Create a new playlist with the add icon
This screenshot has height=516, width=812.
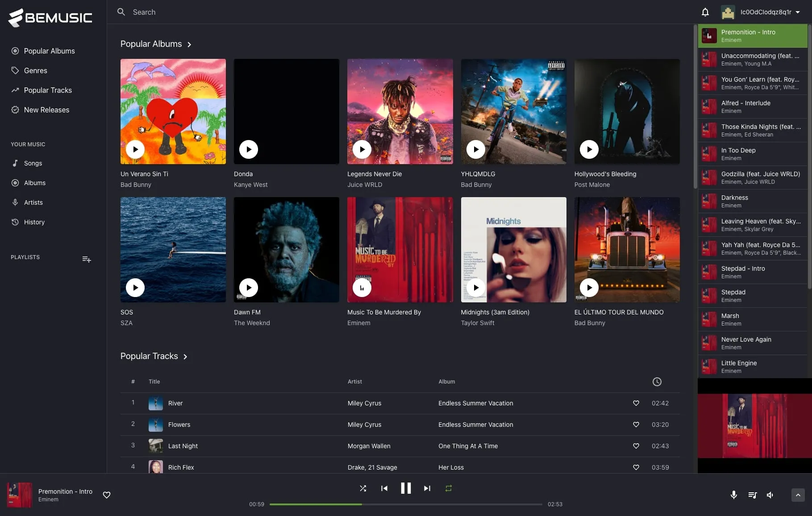(x=86, y=259)
